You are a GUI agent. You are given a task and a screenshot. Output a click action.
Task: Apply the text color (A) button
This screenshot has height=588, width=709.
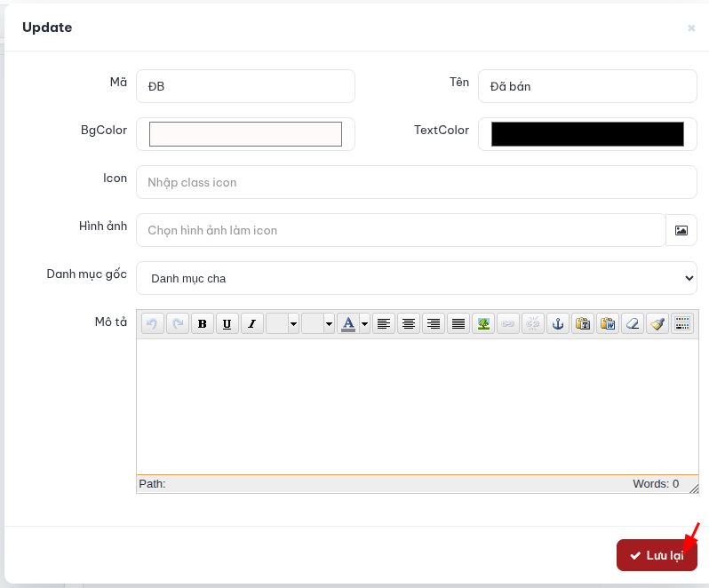click(348, 323)
